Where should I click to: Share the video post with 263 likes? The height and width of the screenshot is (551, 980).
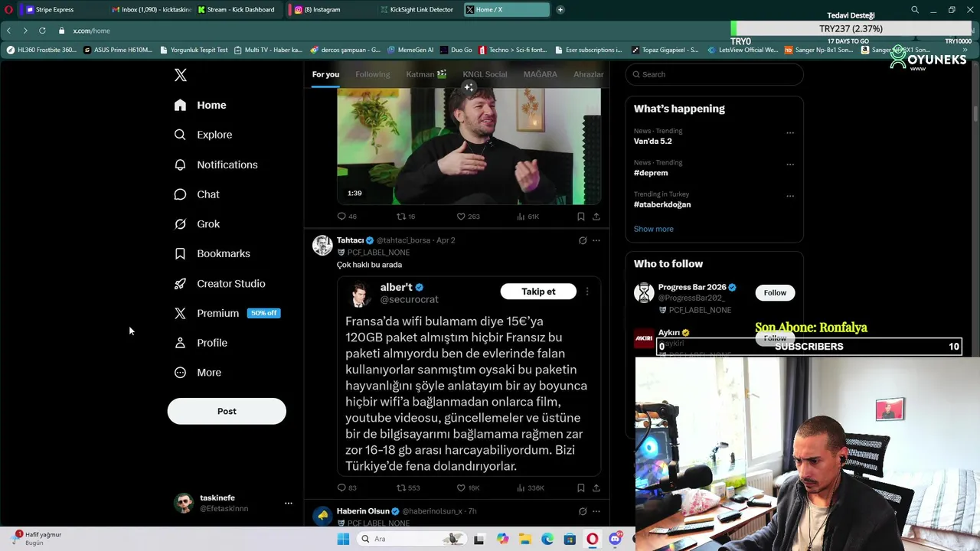[x=596, y=217]
